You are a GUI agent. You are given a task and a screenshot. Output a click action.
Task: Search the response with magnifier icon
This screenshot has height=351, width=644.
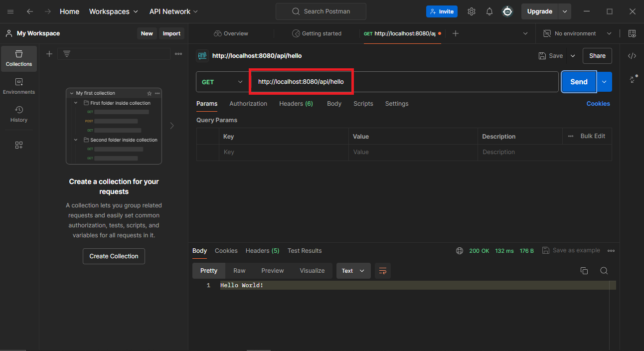pyautogui.click(x=604, y=271)
